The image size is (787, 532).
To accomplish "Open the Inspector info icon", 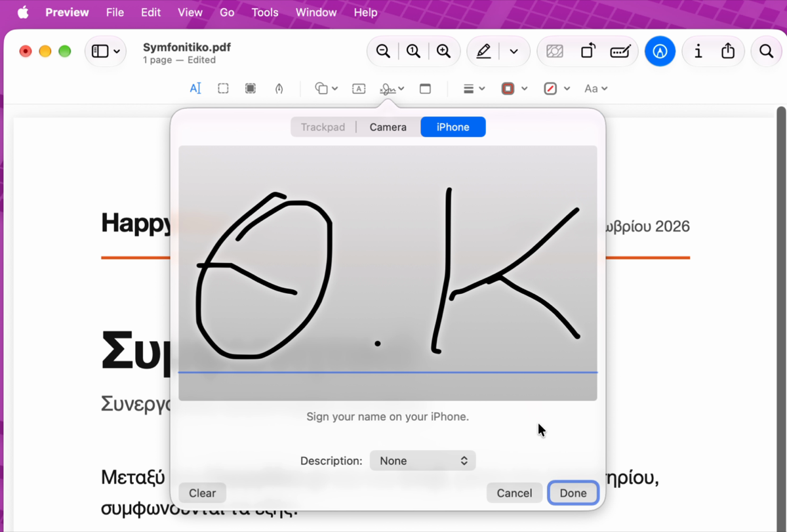I will point(698,51).
